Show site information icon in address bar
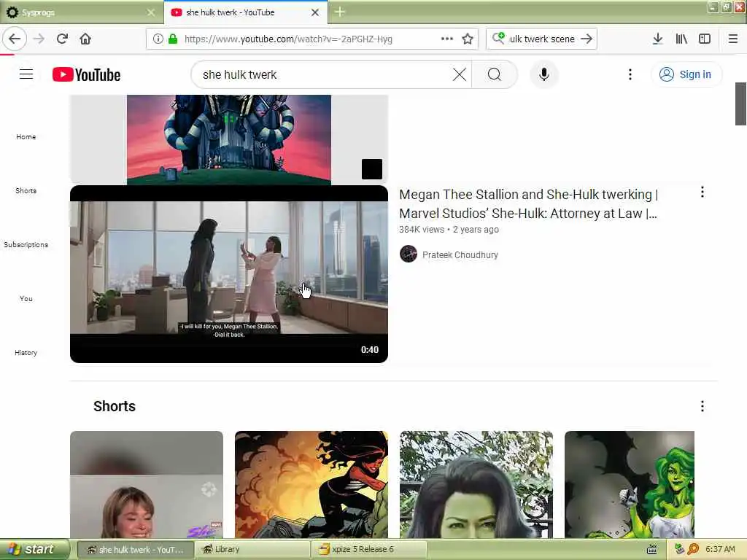This screenshot has height=560, width=747. click(158, 39)
